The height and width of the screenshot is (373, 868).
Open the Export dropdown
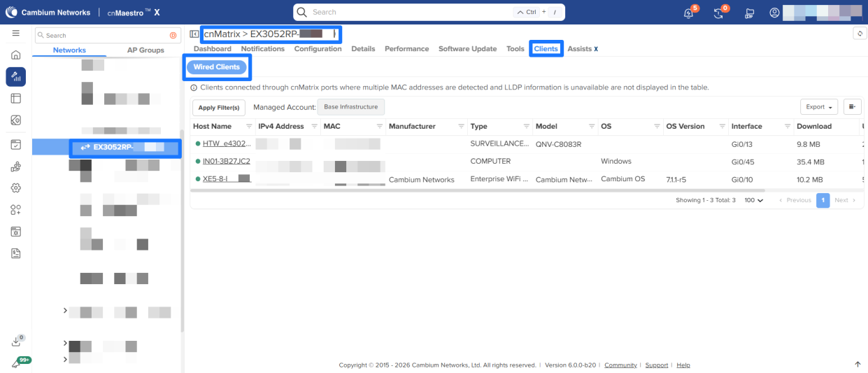pyautogui.click(x=819, y=107)
